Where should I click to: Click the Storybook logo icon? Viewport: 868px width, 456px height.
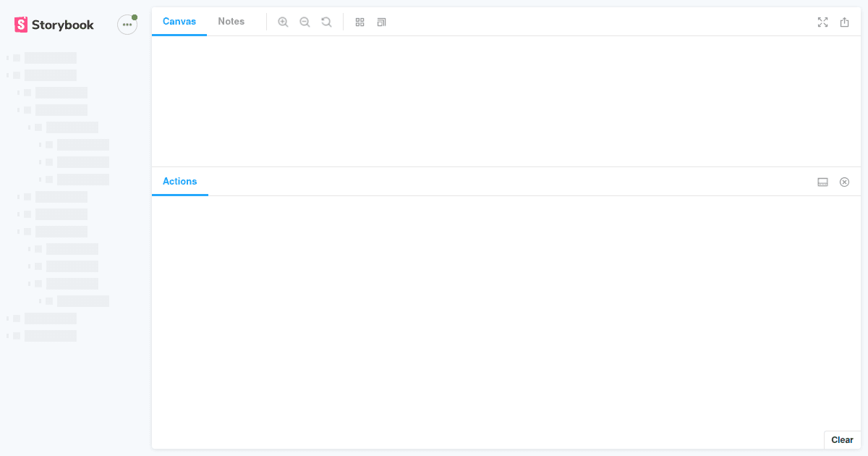pyautogui.click(x=20, y=24)
